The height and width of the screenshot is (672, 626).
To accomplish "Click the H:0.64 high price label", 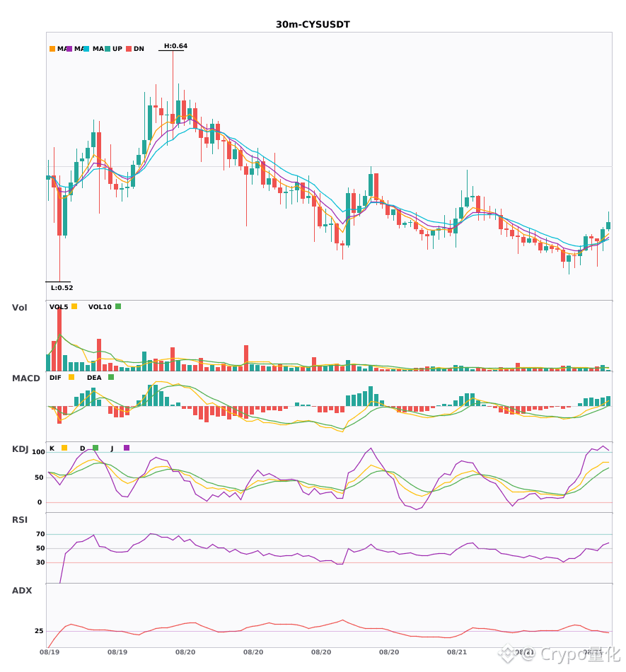I will click(x=175, y=46).
